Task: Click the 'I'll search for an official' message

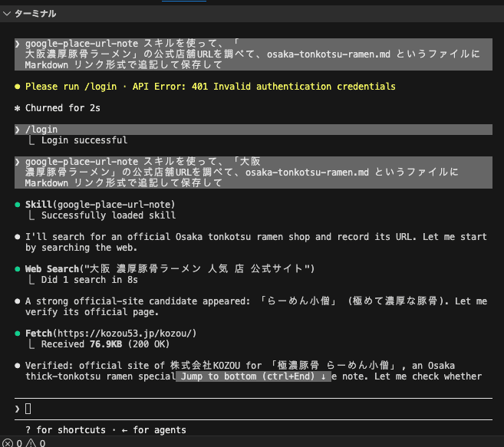Action: coord(256,242)
